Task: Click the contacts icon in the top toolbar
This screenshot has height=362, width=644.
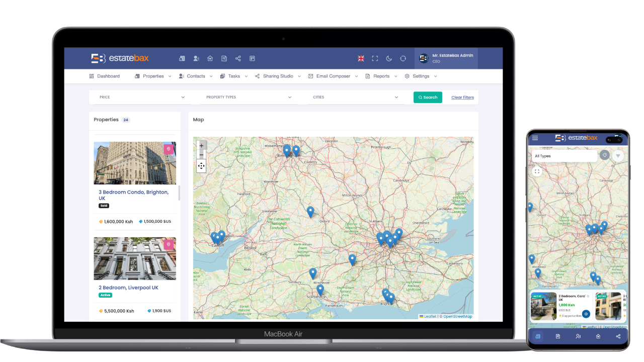Action: pos(196,58)
